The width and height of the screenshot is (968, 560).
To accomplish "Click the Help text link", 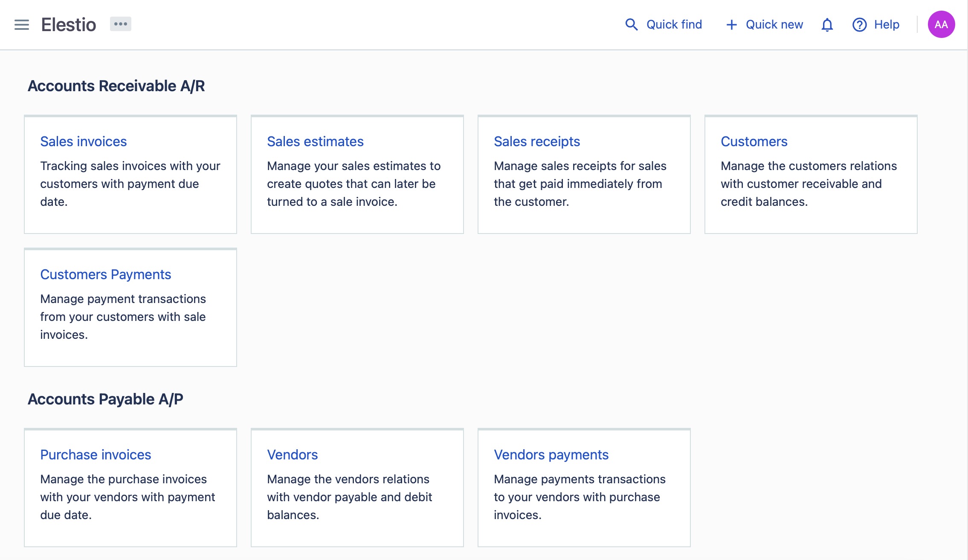I will click(x=887, y=25).
